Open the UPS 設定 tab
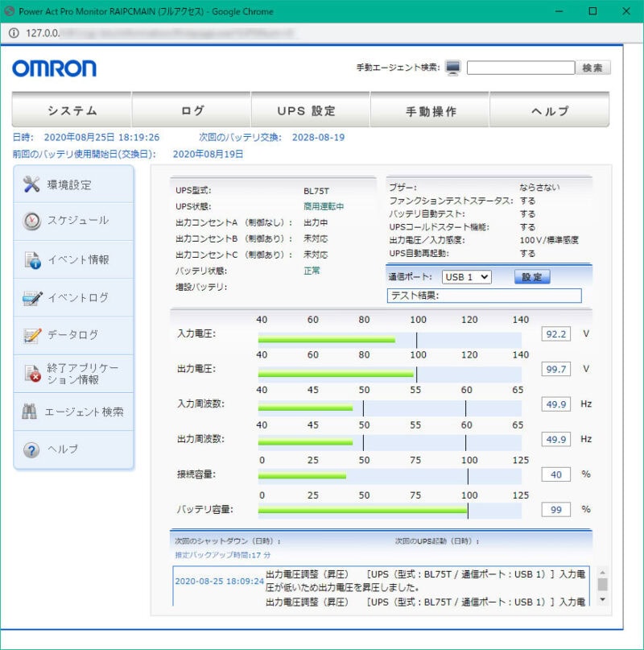 coord(311,110)
